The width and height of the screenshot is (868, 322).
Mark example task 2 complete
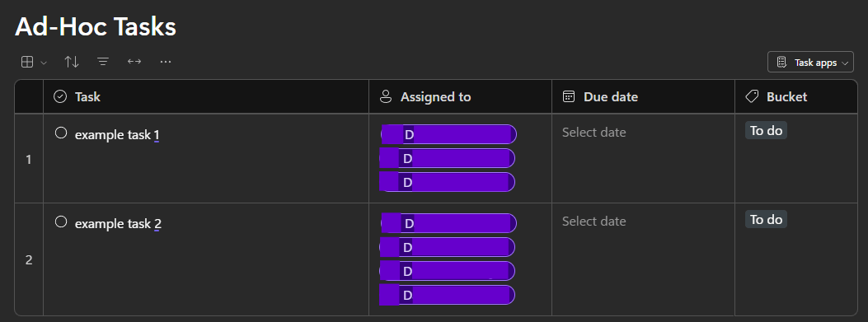point(61,222)
